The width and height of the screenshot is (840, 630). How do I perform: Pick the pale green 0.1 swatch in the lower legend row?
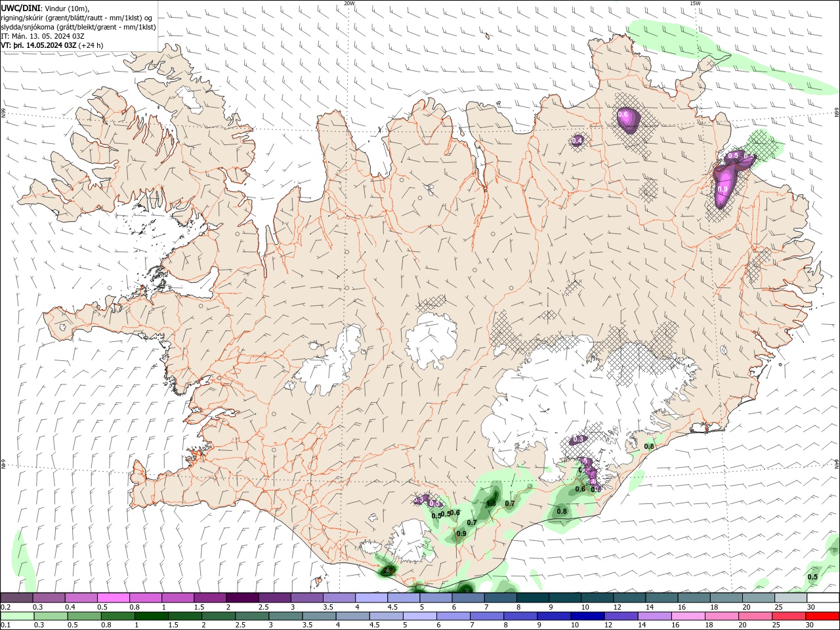(17, 616)
